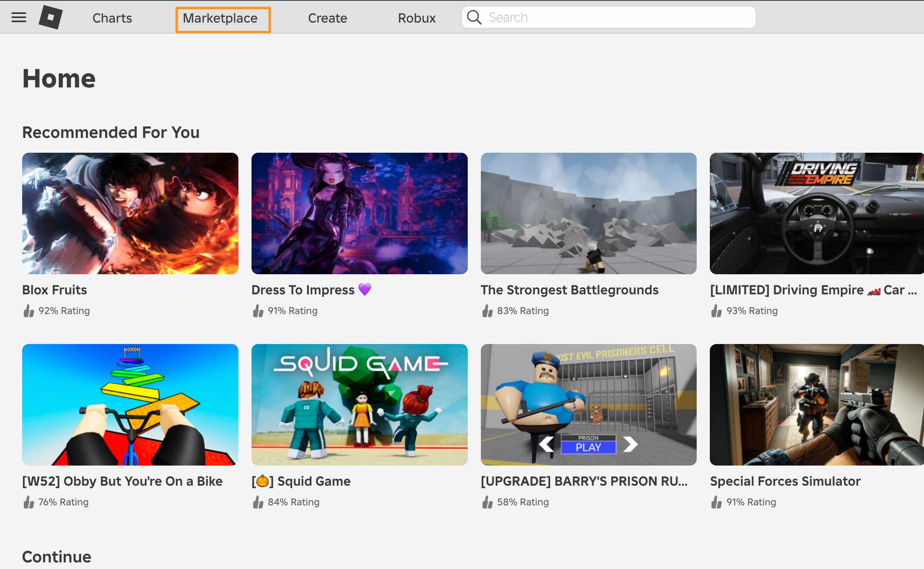Open the hamburger navigation menu
Screen dimensions: 924x569
point(19,18)
